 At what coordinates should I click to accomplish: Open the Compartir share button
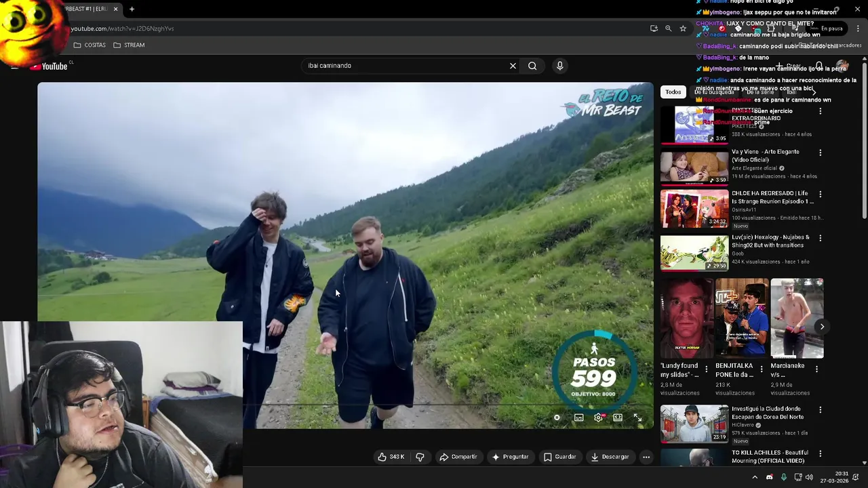click(x=458, y=457)
